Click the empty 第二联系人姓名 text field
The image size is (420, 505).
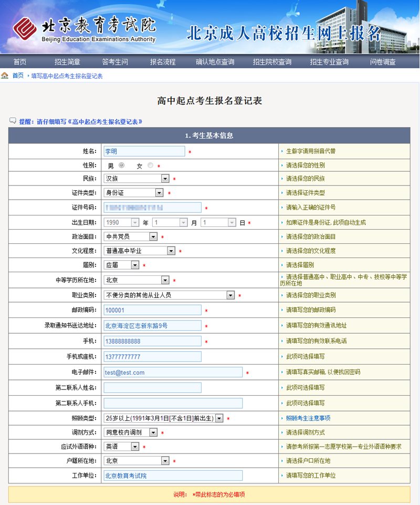tap(152, 388)
